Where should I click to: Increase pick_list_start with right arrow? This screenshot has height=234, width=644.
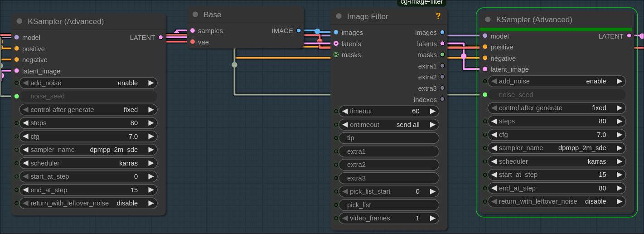(432, 191)
